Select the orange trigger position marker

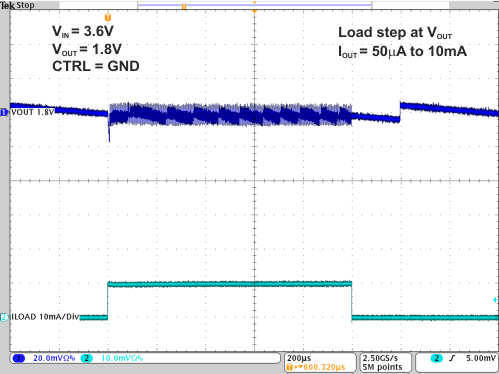[x=108, y=17]
